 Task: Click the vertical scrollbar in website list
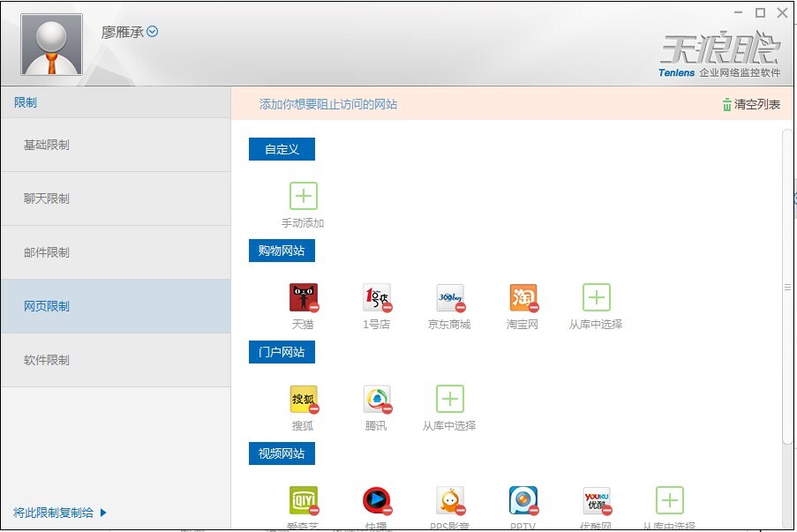[787, 287]
